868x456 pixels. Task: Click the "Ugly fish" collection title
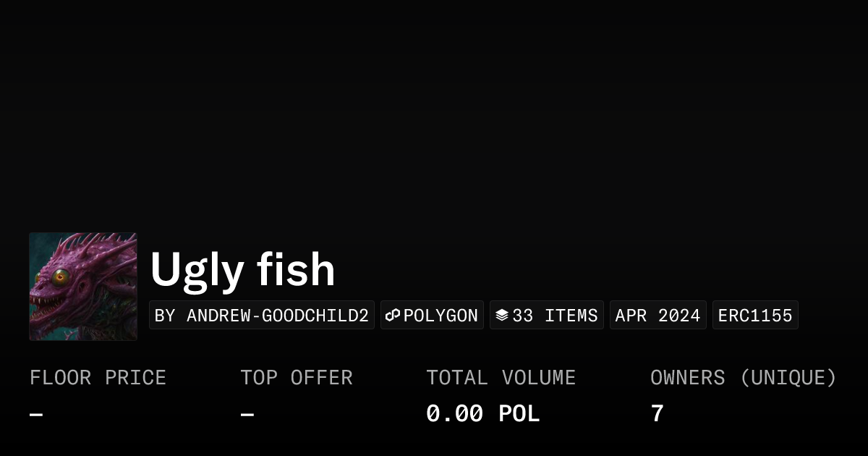[x=242, y=270]
